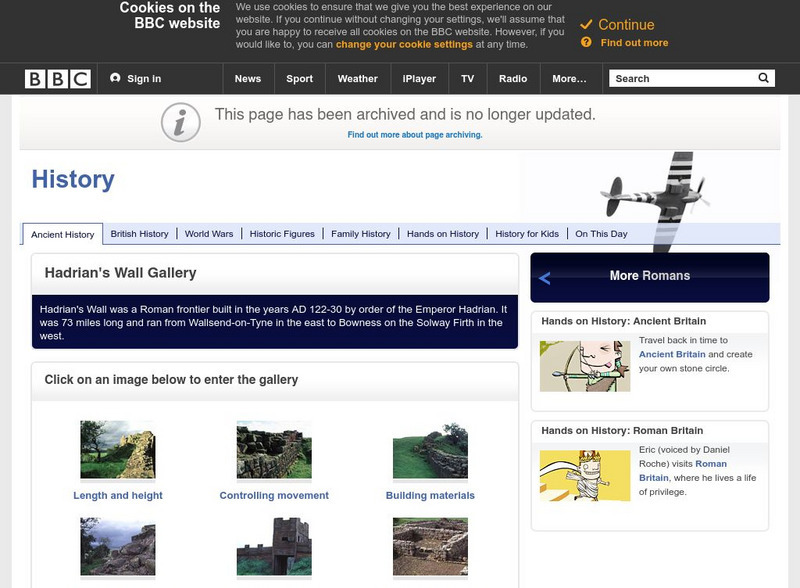Click Hands on History: Roman Britain heading
This screenshot has width=800, height=588.
point(622,430)
